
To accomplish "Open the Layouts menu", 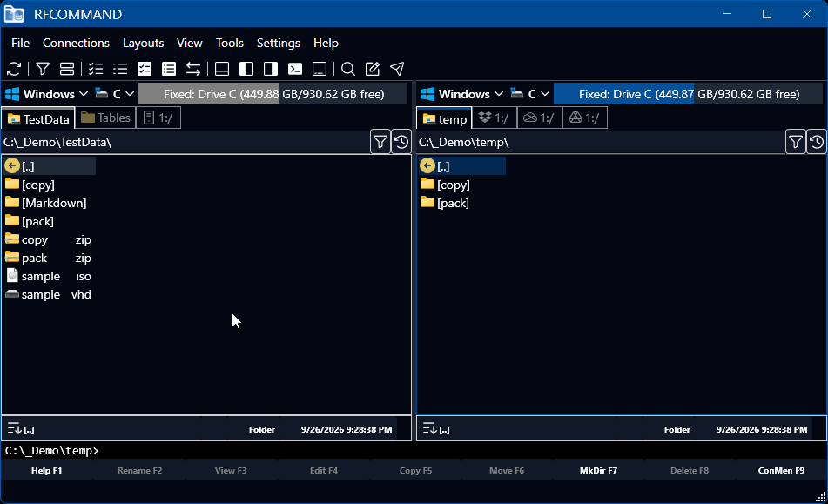I will (x=143, y=43).
